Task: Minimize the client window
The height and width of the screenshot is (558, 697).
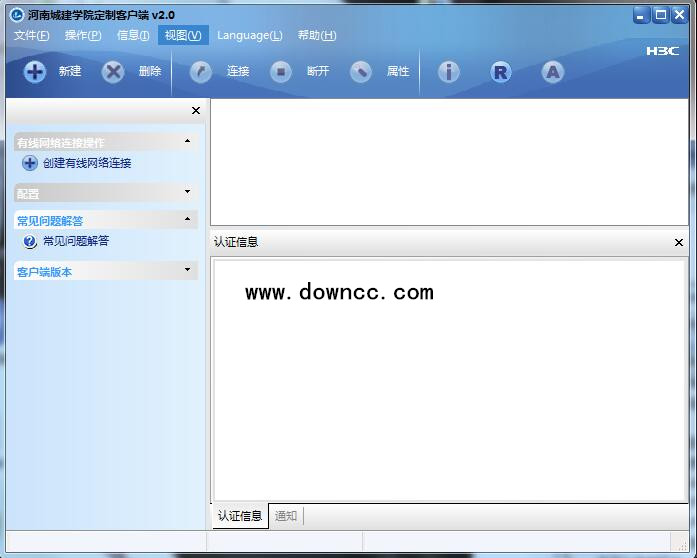Action: click(x=641, y=15)
